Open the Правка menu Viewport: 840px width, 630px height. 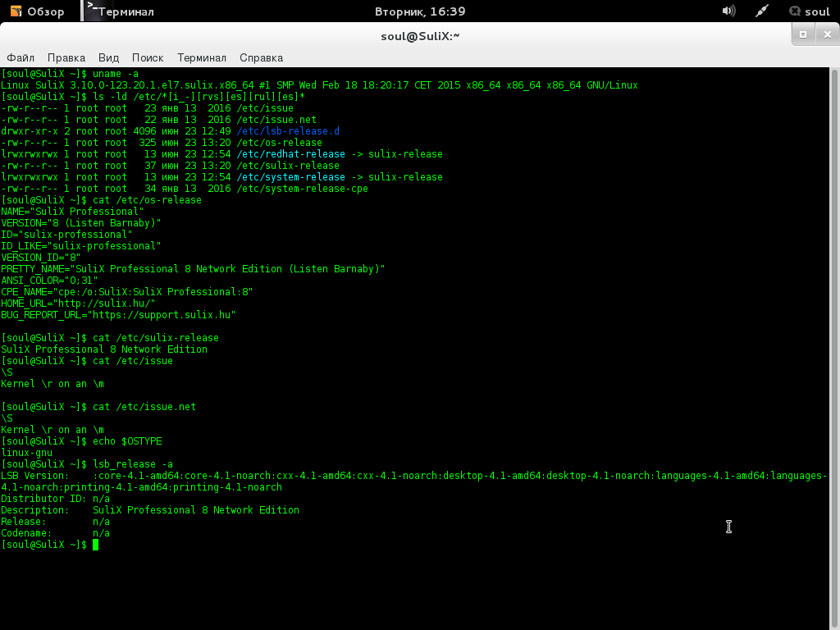[x=66, y=58]
